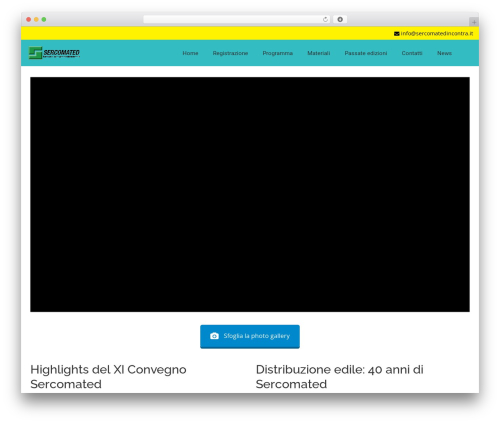Go to the Registrazione page
This screenshot has width=500, height=423.
tap(230, 53)
